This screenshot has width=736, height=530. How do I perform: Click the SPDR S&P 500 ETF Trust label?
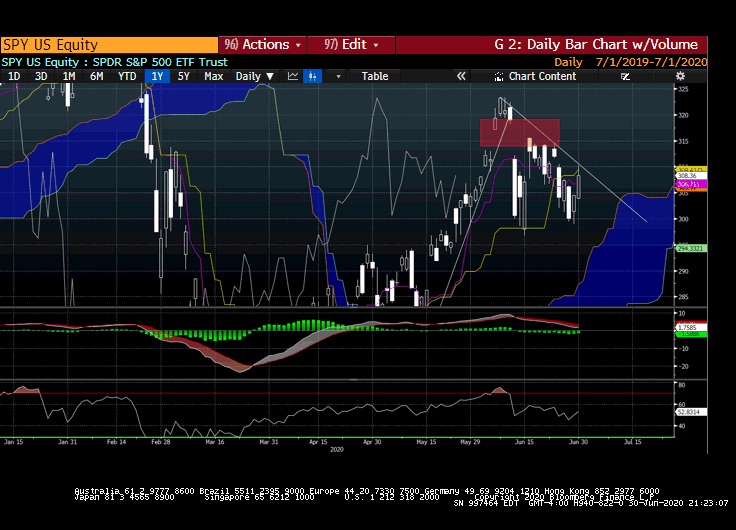[x=160, y=62]
